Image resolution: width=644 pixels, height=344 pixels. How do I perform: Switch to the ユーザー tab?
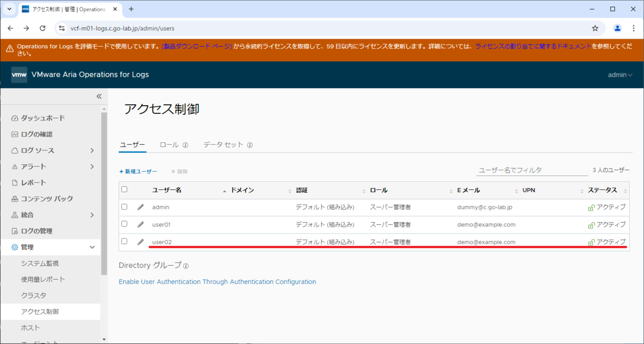(x=132, y=145)
